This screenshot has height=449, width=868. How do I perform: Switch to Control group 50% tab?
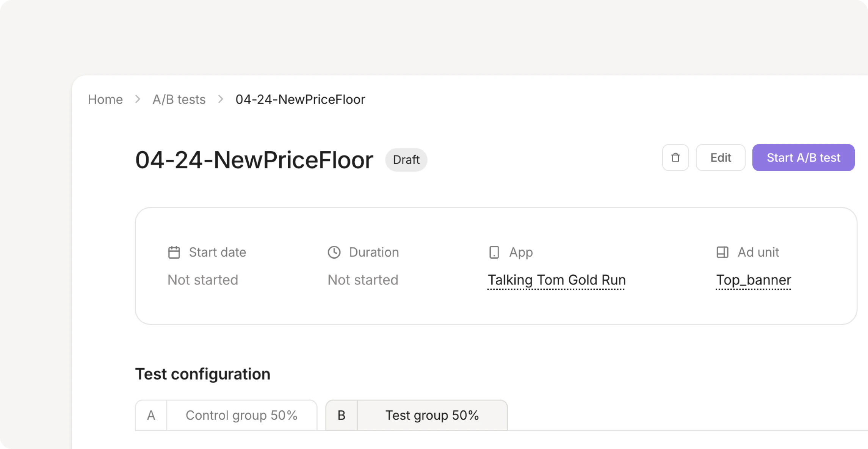pyautogui.click(x=241, y=415)
